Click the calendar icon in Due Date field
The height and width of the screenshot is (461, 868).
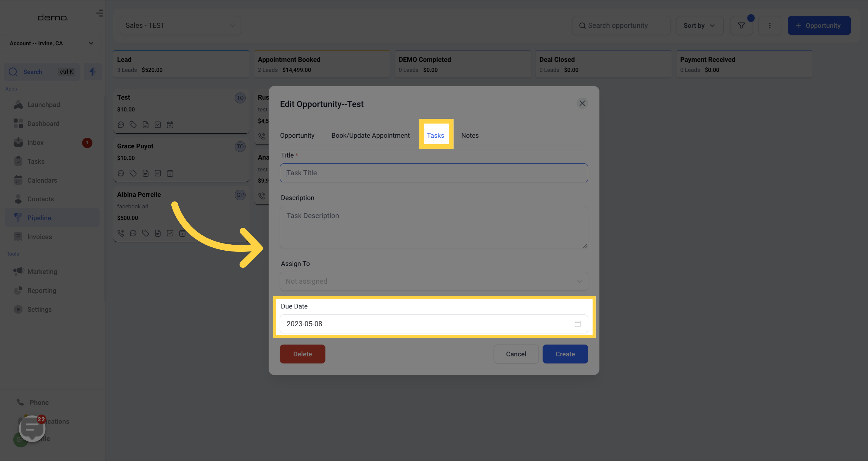[577, 324]
